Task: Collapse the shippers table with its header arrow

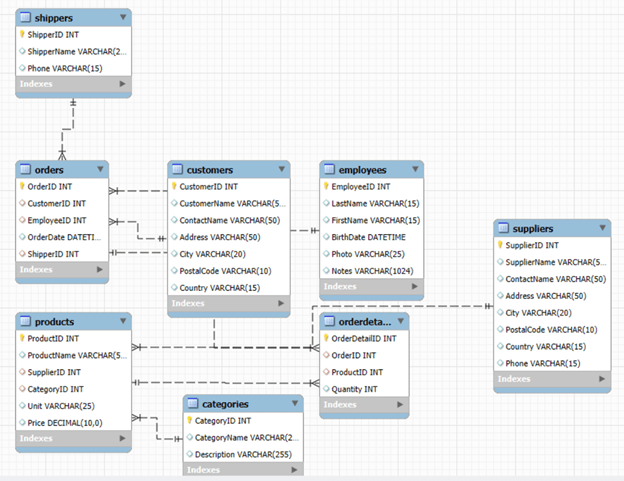Action: [x=123, y=17]
